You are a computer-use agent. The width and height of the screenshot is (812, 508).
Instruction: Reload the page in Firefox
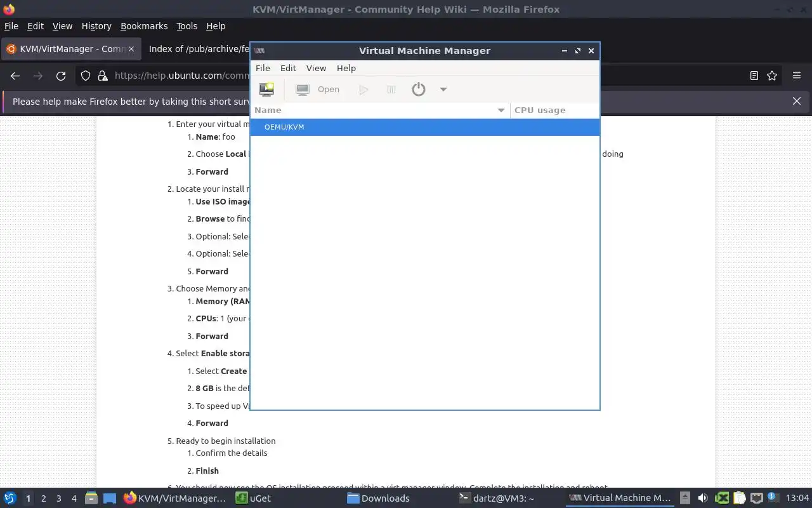(x=61, y=76)
